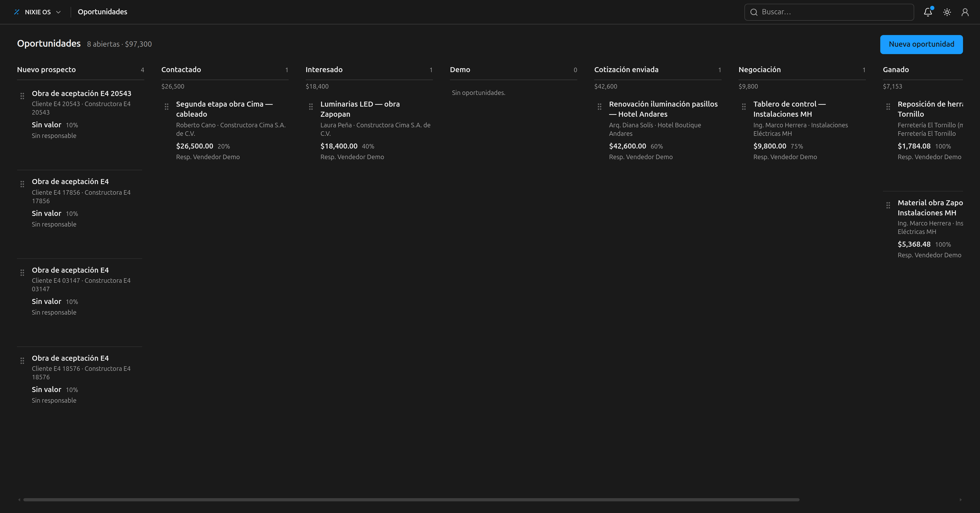Select the Cotización enviada column header

pos(626,70)
